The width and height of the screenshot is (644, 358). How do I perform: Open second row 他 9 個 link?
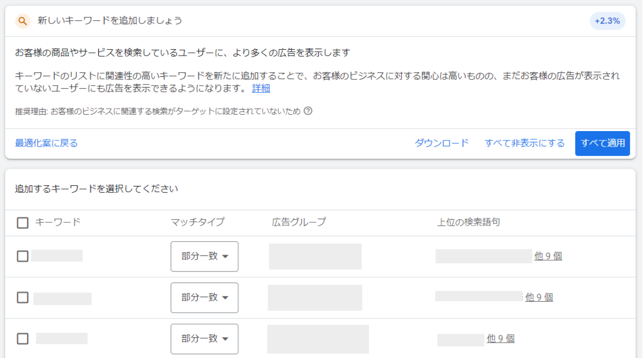coord(539,297)
